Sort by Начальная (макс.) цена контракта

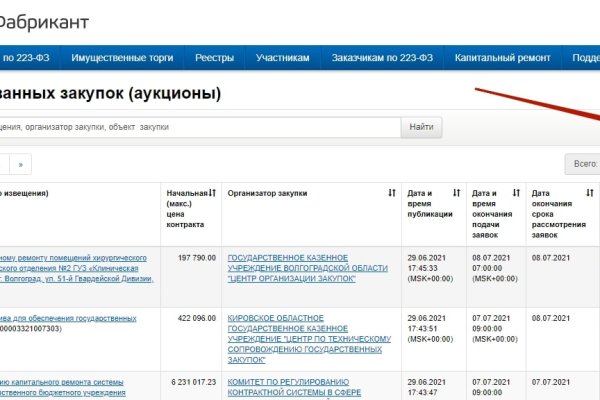(213, 192)
